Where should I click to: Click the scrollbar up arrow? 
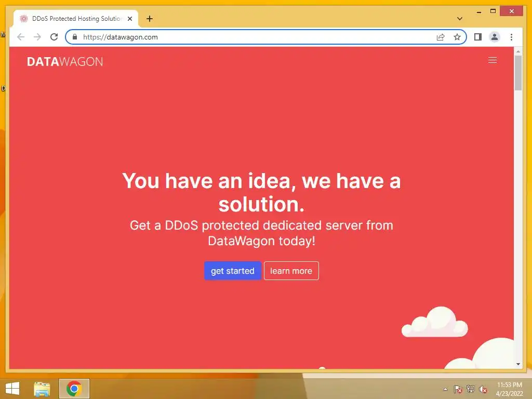(x=518, y=51)
